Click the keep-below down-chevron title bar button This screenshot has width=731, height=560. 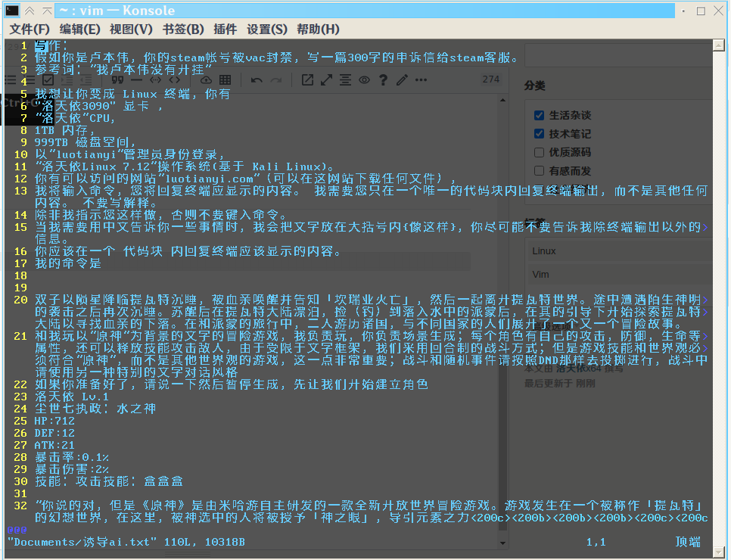click(x=30, y=11)
